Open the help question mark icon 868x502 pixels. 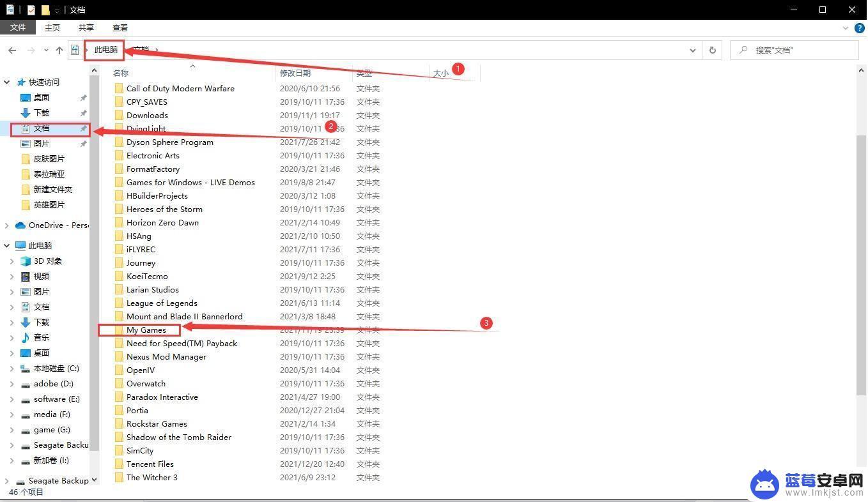tap(860, 28)
